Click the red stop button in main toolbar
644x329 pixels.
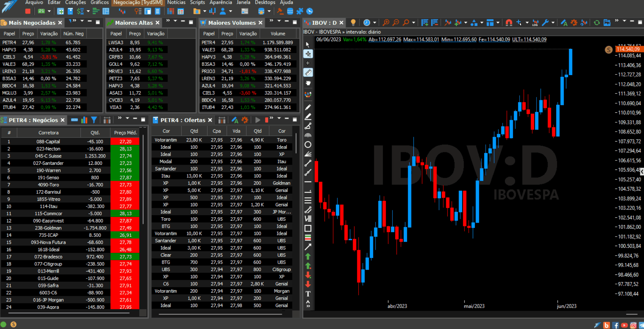28,11
